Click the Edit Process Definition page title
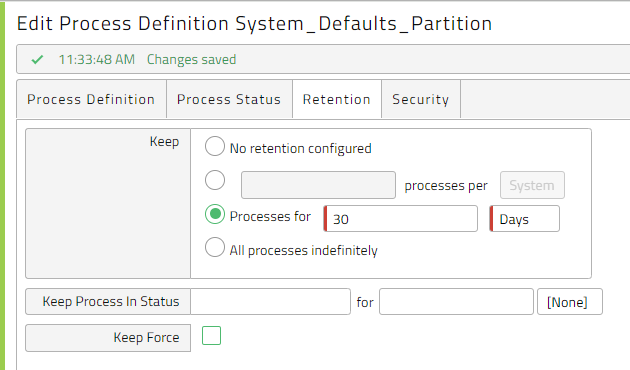Image resolution: width=630 pixels, height=370 pixels. [254, 23]
